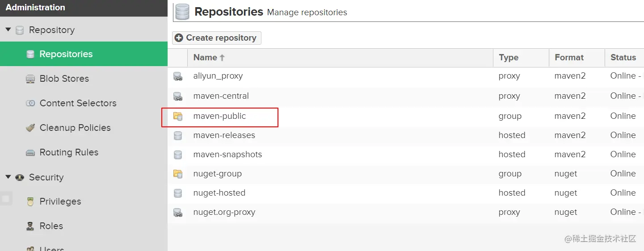Open the maven-central repository row
This screenshot has height=251, width=644.
[221, 96]
